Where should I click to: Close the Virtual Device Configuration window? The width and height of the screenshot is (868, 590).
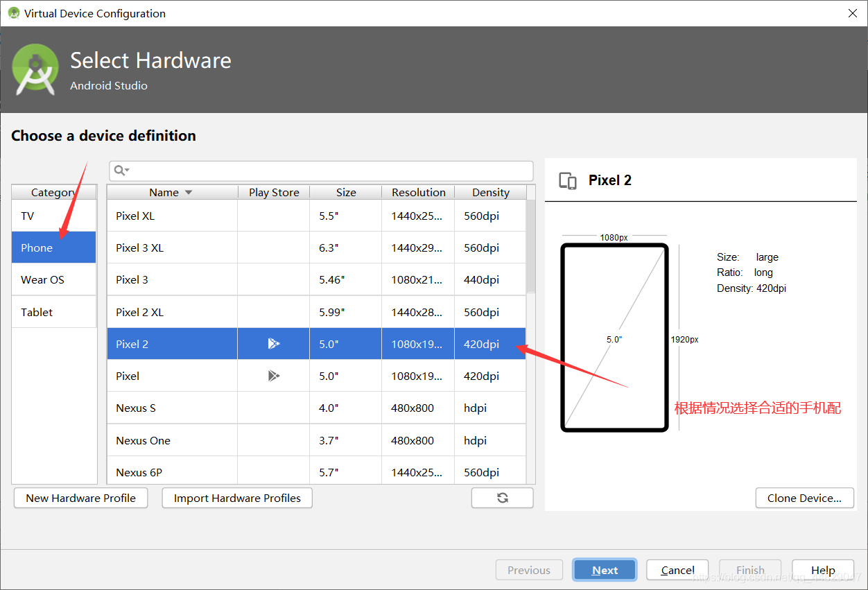(852, 13)
